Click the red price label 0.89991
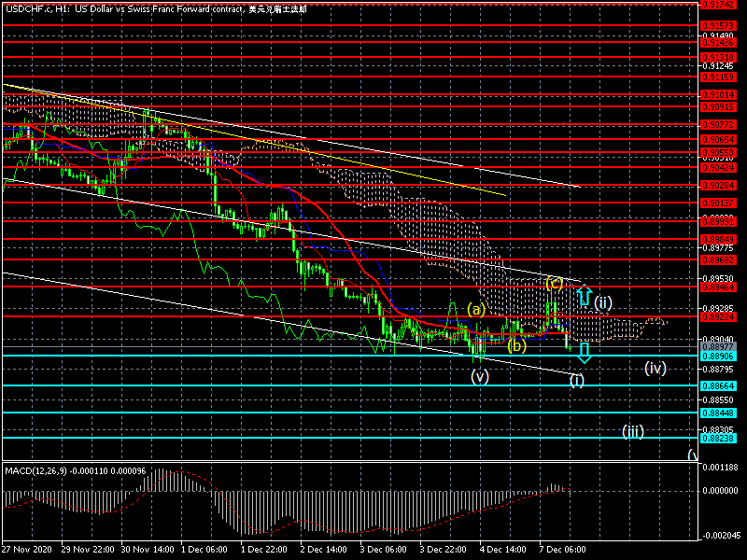The height and width of the screenshot is (560, 747). tap(718, 221)
